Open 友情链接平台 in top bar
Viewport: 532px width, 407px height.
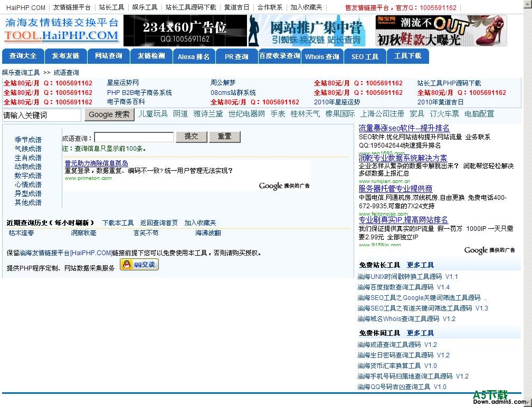tap(72, 7)
